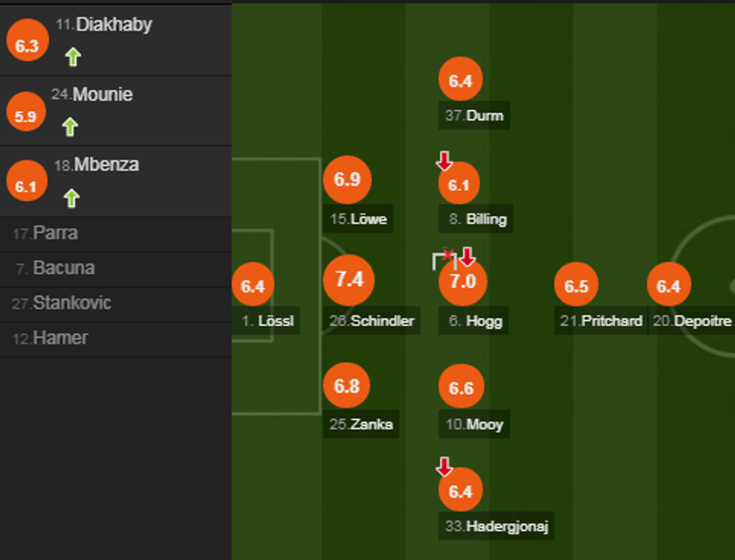
Task: Select Parra in the bench list
Action: tap(55, 233)
